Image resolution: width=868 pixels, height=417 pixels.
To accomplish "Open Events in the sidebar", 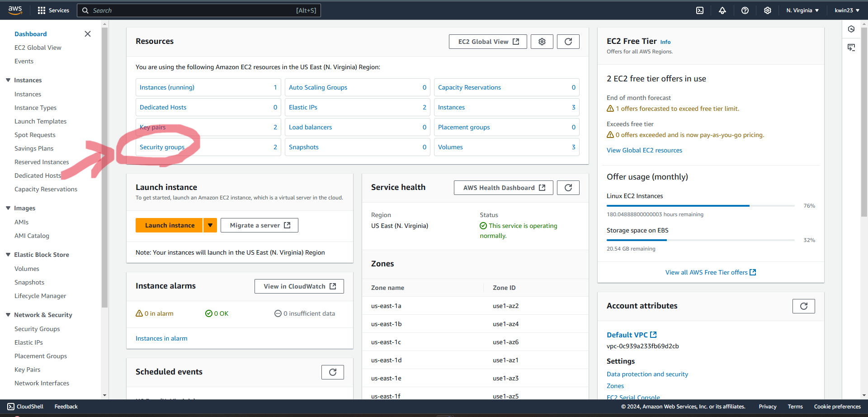I will tap(24, 61).
